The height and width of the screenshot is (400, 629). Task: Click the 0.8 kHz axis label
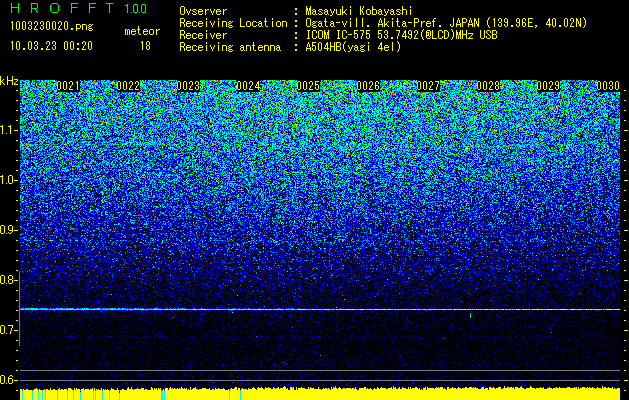tap(9, 280)
